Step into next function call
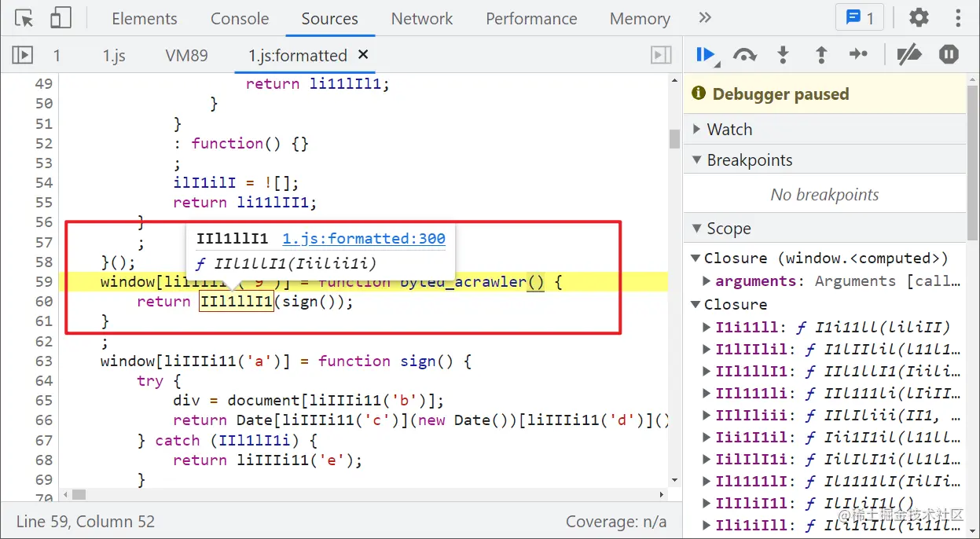 click(783, 55)
